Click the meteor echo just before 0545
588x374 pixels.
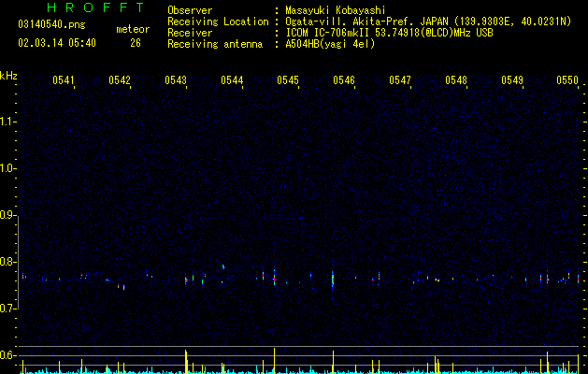point(274,278)
